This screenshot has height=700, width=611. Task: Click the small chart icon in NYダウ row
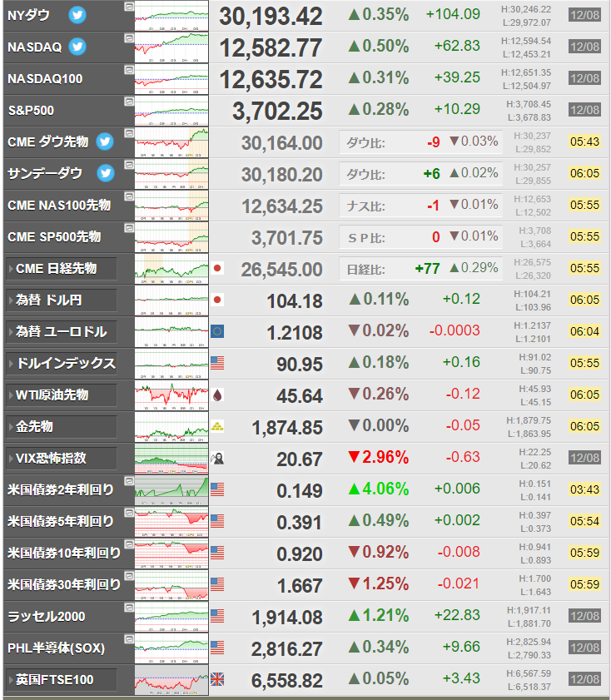tap(129, 7)
